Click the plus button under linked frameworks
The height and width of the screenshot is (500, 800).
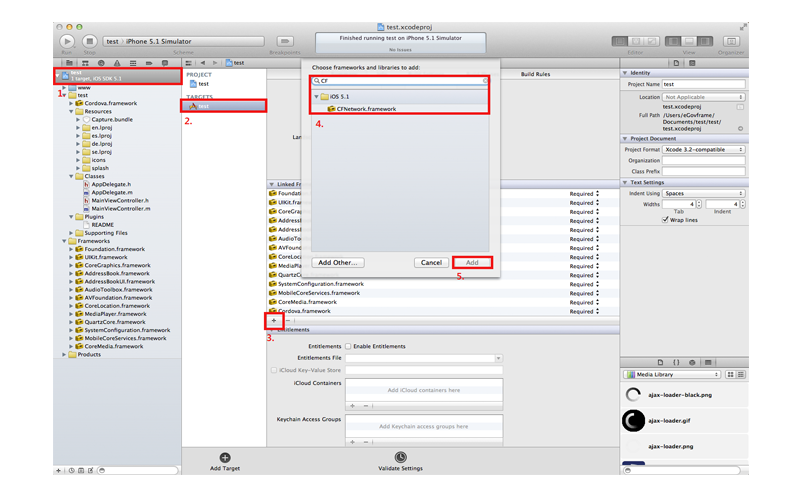[x=274, y=321]
